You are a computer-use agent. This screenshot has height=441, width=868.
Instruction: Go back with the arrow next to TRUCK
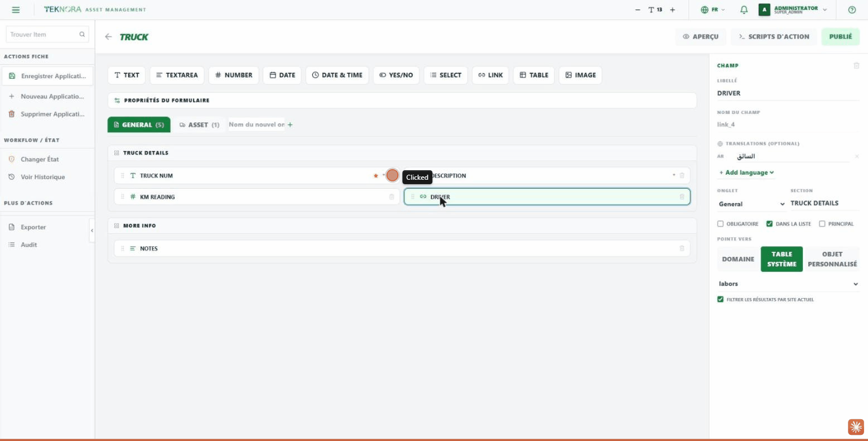pos(108,37)
